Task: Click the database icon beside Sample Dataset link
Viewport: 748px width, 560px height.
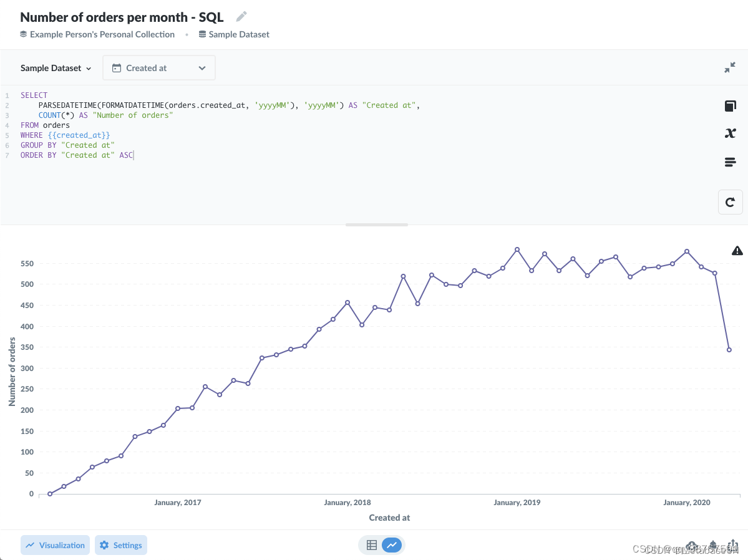Action: (202, 34)
